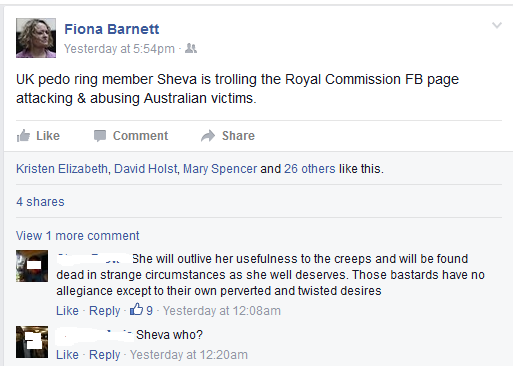Like the first comment about outliving usefulness

67,311
